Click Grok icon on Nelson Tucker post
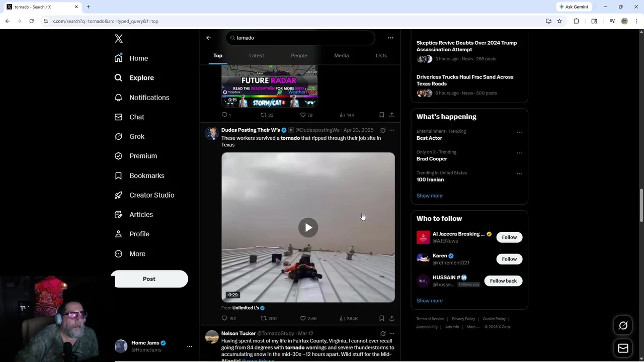Image resolution: width=644 pixels, height=362 pixels. 383,333
